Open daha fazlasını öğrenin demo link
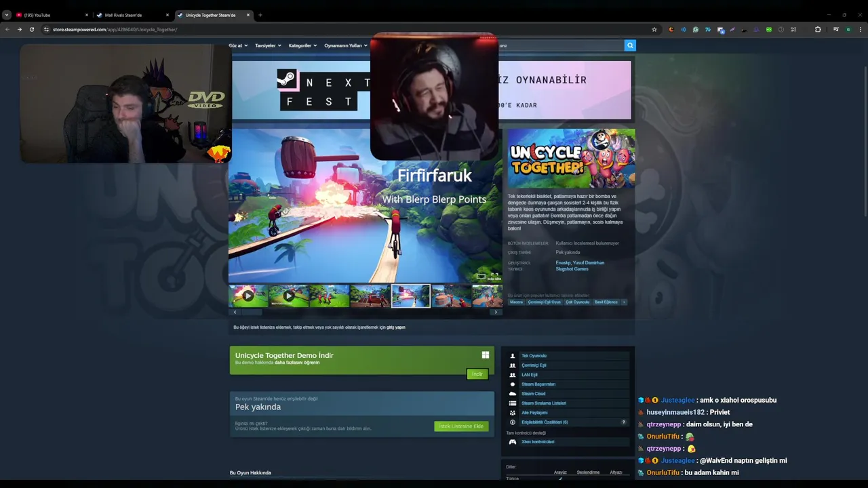The height and width of the screenshot is (488, 868). pyautogui.click(x=297, y=363)
